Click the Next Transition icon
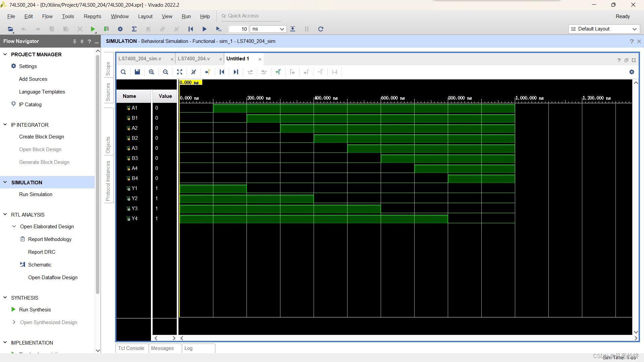Viewport: 644px width, 362px height. (x=264, y=72)
